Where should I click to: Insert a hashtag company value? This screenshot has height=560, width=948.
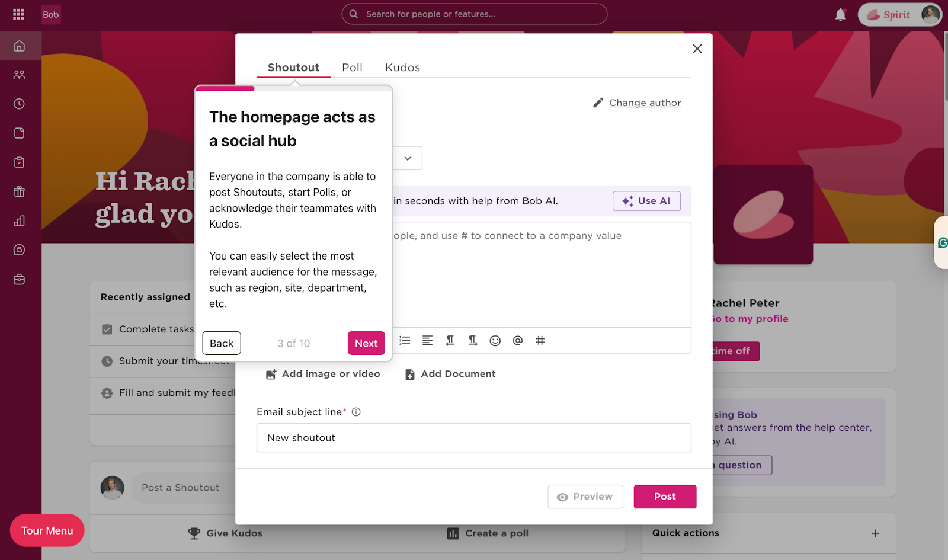pos(540,340)
